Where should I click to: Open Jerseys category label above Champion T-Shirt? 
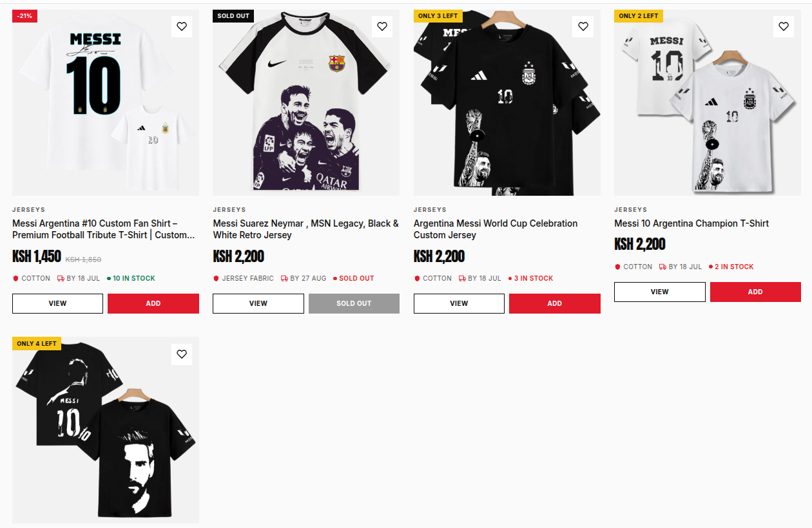[x=630, y=209]
